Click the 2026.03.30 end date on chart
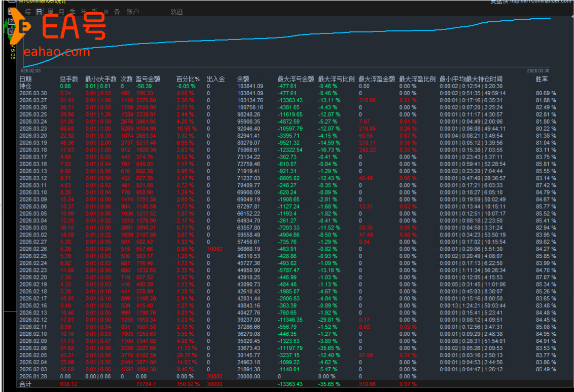This screenshot has width=574, height=392. pos(538,71)
